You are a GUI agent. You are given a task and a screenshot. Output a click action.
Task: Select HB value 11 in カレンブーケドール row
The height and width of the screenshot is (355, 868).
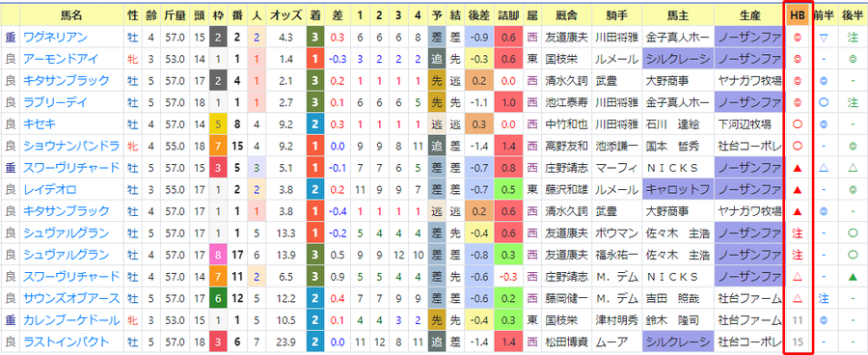tap(798, 320)
